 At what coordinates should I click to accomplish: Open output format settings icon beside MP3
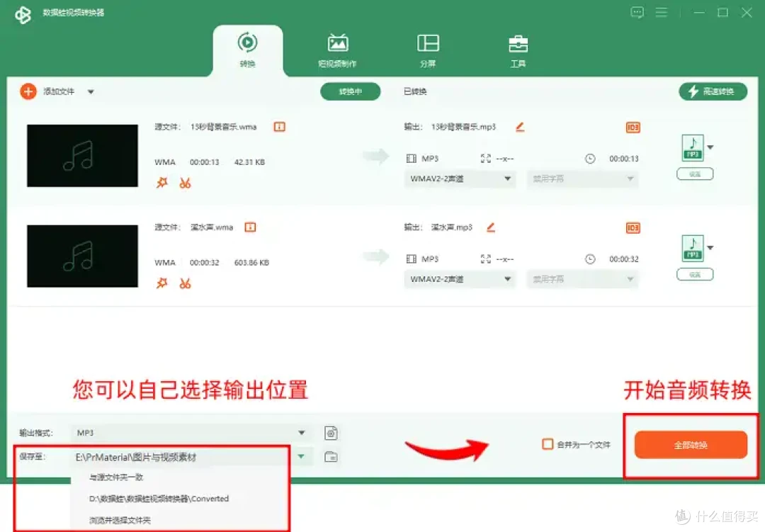click(x=331, y=433)
